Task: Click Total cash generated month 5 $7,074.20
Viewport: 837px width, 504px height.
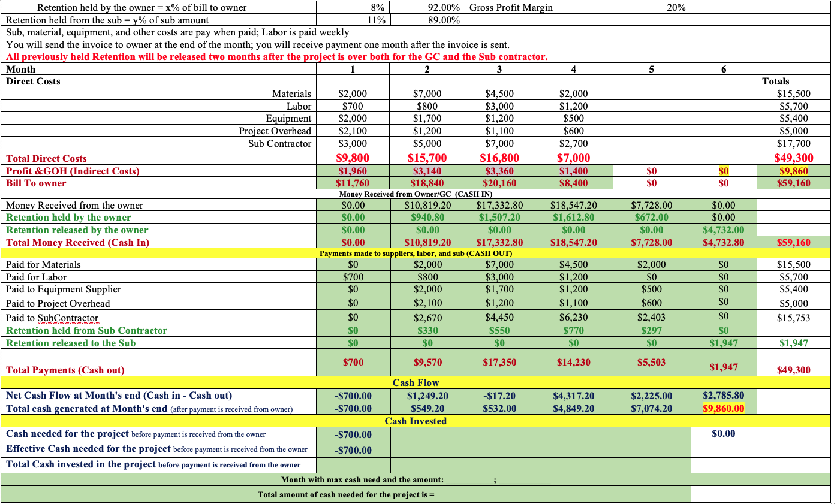Action: pos(652,408)
